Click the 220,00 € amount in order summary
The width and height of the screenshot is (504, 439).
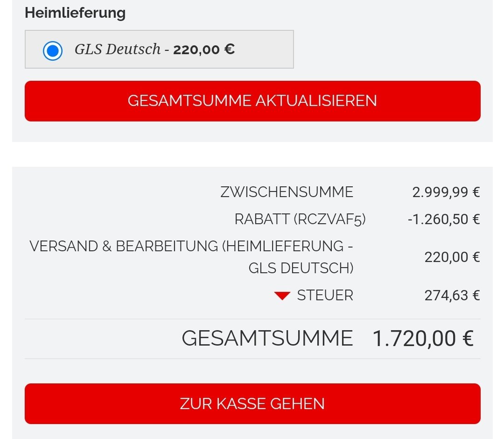(x=452, y=257)
